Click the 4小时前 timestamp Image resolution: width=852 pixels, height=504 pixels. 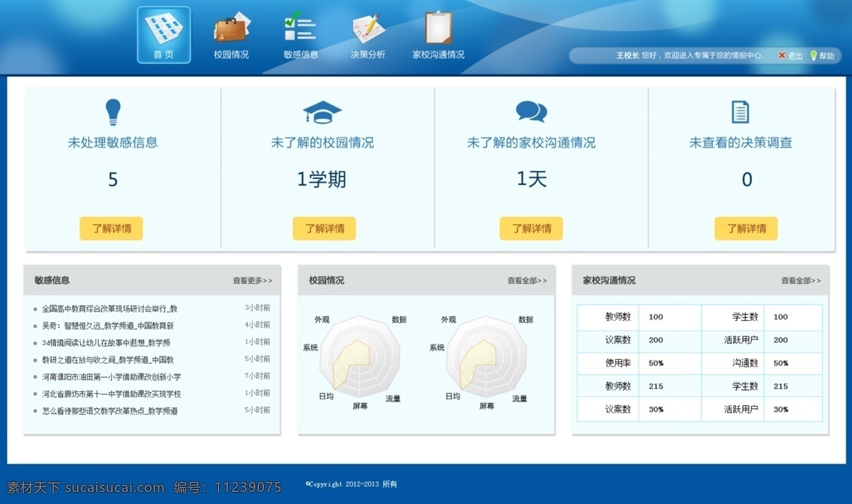coord(258,325)
